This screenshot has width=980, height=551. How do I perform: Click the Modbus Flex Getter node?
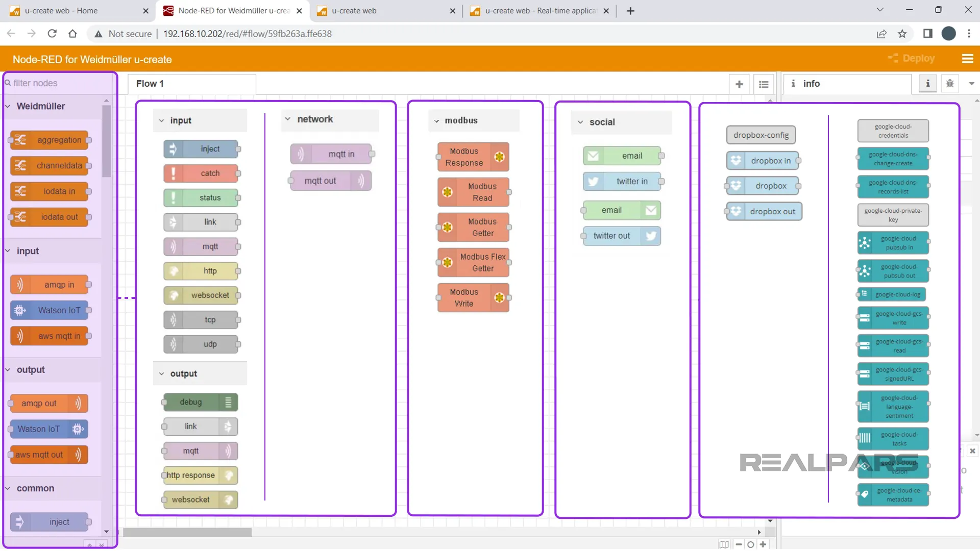(473, 262)
